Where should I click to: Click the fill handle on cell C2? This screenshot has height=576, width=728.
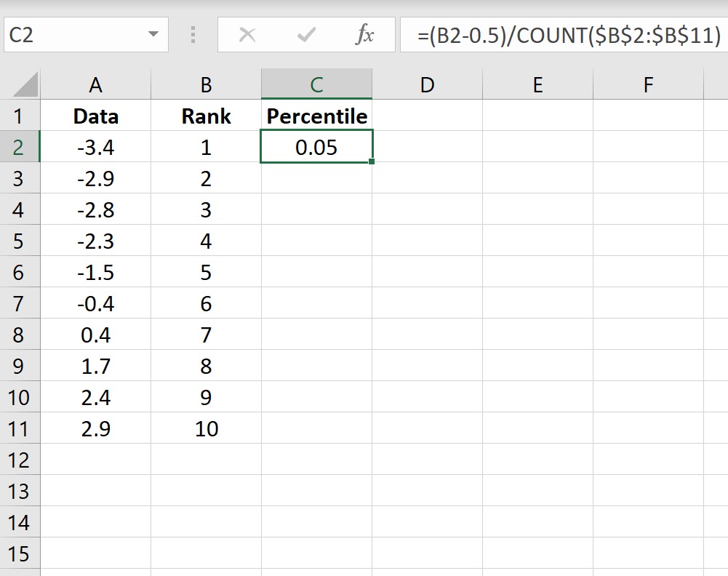tap(372, 162)
